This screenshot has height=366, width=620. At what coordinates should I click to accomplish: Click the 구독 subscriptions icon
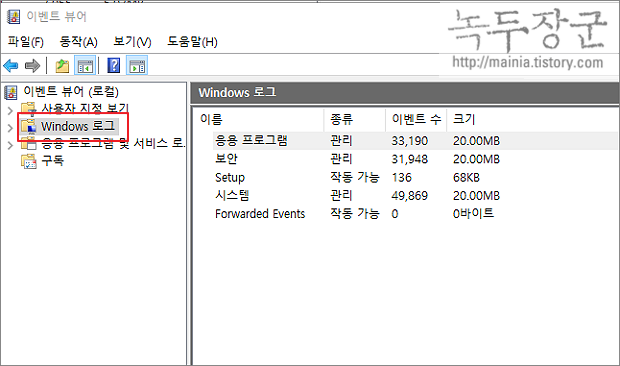[28, 161]
